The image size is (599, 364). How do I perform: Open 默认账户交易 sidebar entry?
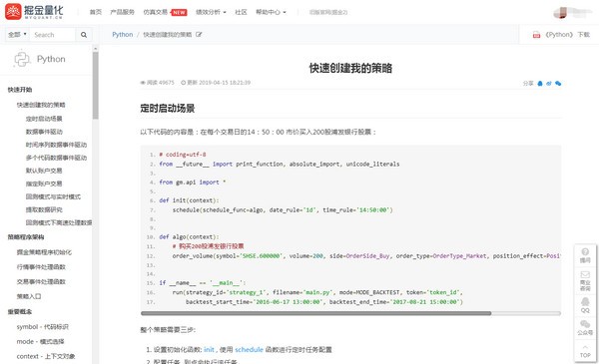coord(44,171)
